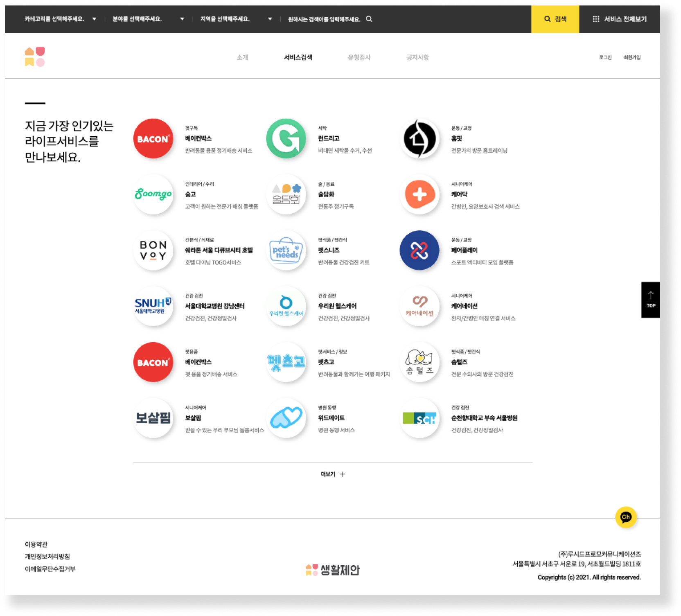
Task: Click the 펫츠고 service title
Action: [x=326, y=362]
